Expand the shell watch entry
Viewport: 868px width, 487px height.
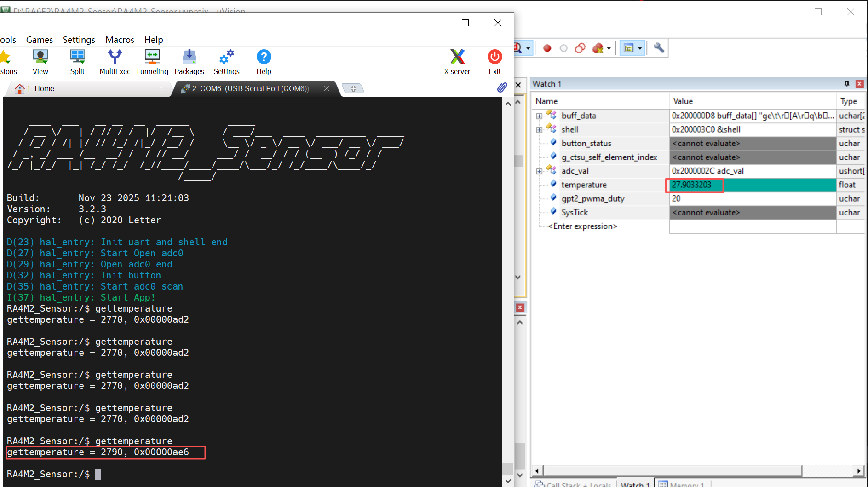539,130
